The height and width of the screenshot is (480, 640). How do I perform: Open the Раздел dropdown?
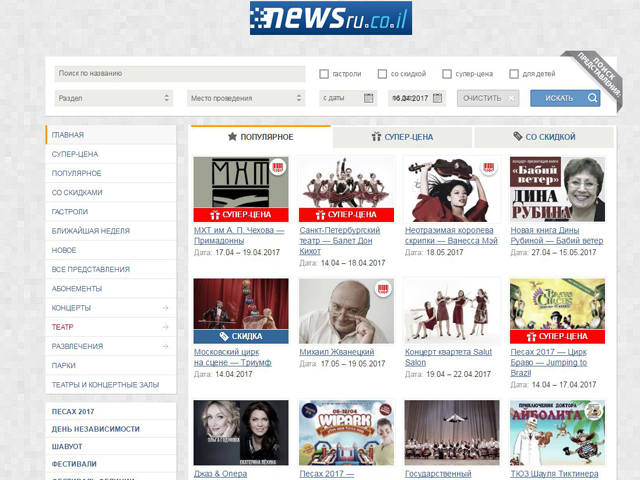[114, 98]
